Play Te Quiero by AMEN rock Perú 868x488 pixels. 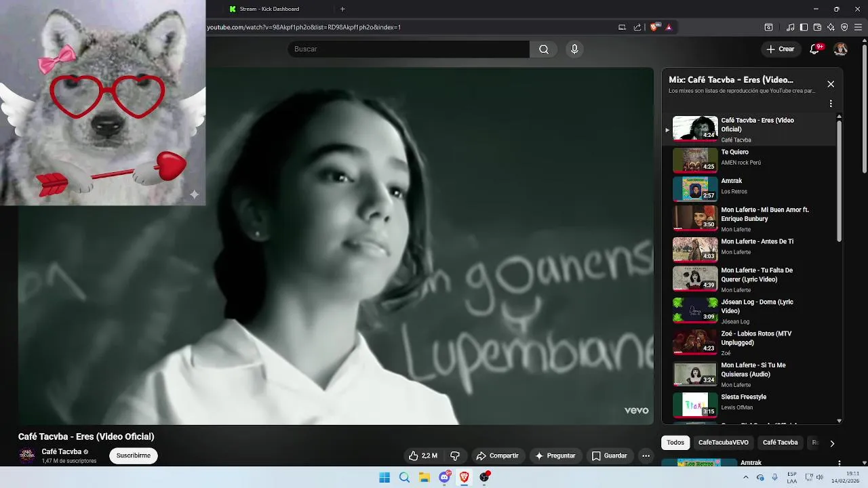click(749, 160)
